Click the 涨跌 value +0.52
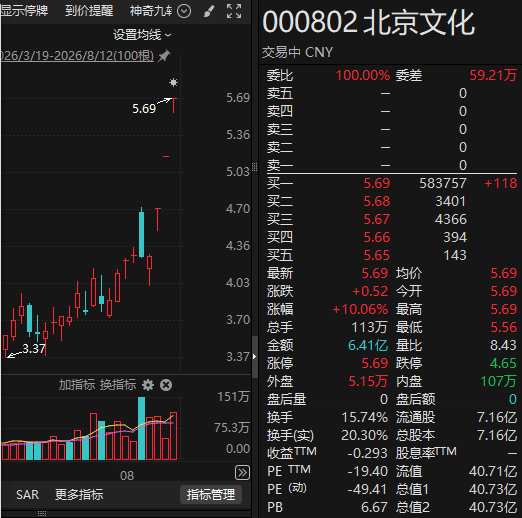Image resolution: width=522 pixels, height=518 pixels. [370, 291]
